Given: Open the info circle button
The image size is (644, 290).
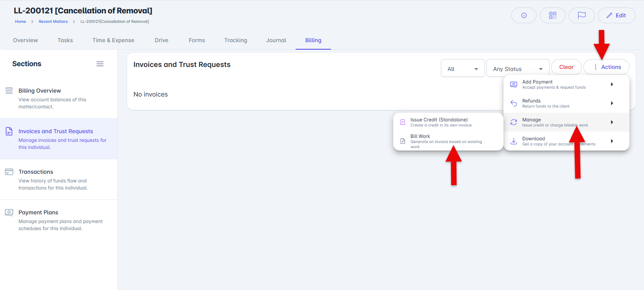Looking at the screenshot, I should tap(524, 15).
